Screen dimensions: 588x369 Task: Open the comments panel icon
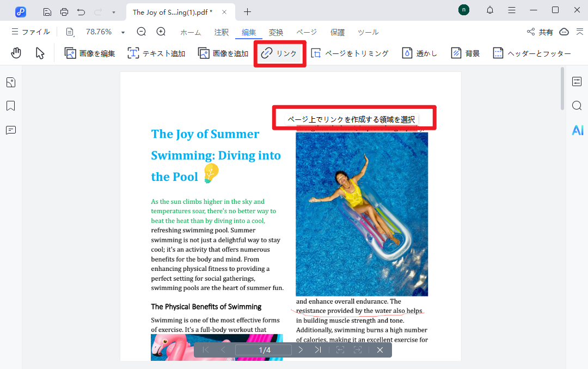pos(11,130)
